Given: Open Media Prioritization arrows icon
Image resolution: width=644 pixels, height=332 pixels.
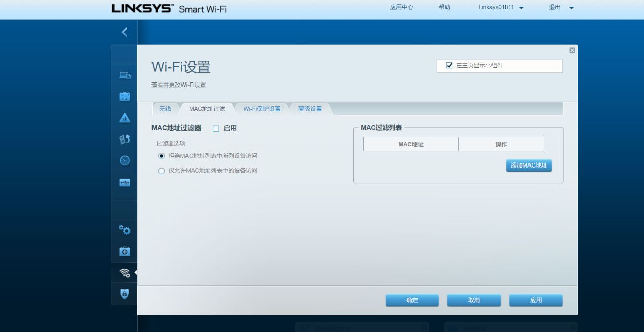Looking at the screenshot, I should (124, 139).
